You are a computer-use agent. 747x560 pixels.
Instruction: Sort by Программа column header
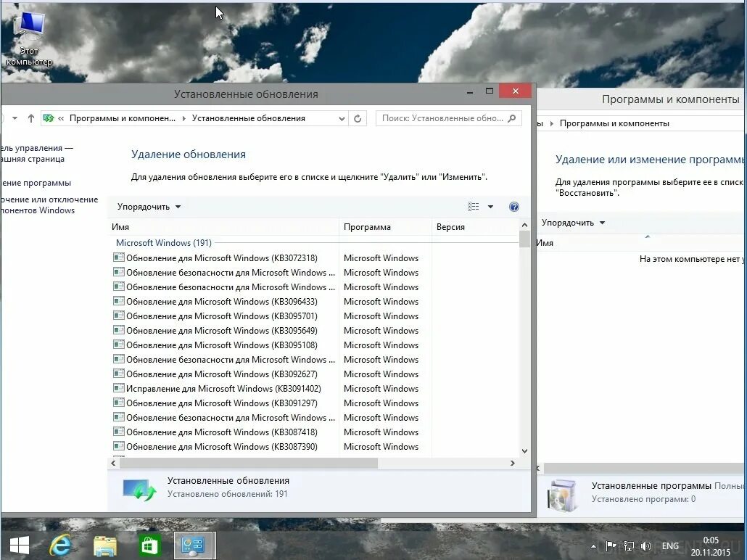pos(385,227)
